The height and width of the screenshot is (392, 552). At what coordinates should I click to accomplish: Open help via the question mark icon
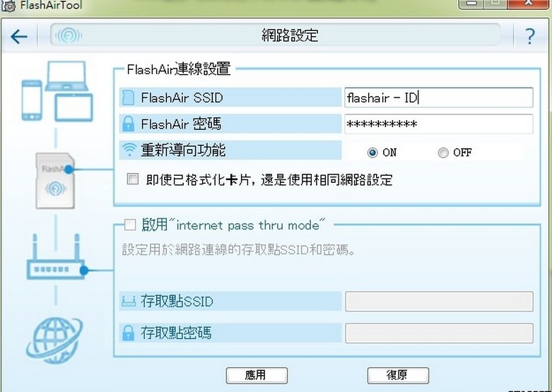coord(530,36)
